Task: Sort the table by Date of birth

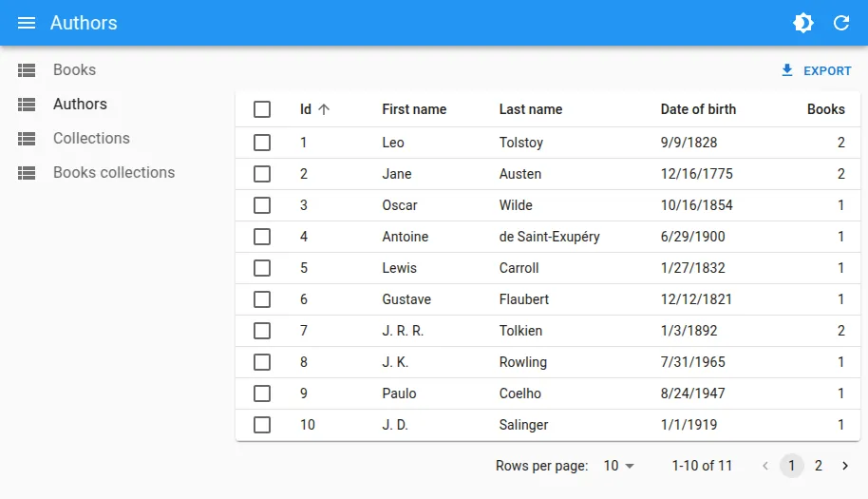Action: (698, 109)
